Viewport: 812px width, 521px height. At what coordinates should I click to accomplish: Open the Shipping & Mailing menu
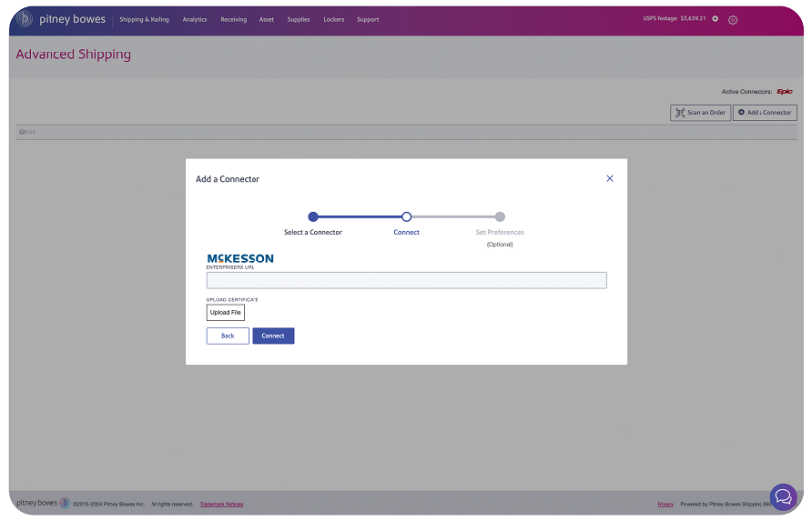tap(145, 20)
